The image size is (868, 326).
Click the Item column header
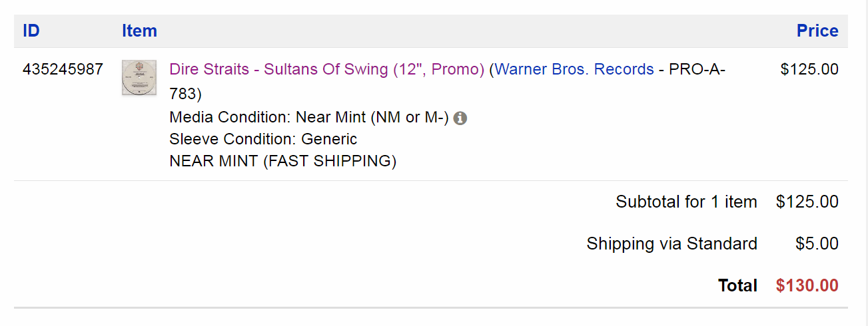point(139,31)
